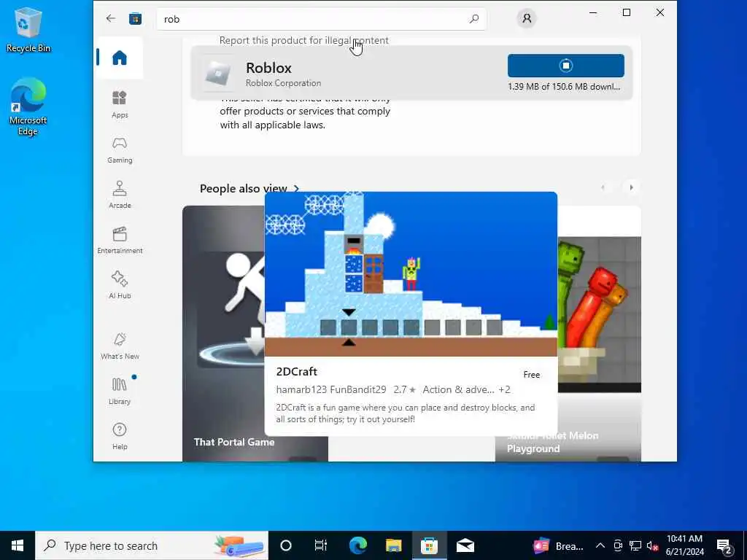Click Report this product for illegal content
The width and height of the screenshot is (747, 560).
304,41
